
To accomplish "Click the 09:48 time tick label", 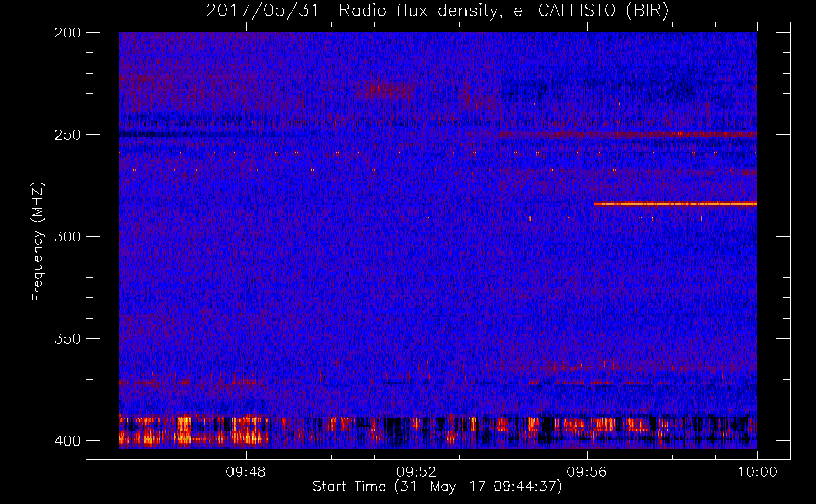I will [x=246, y=472].
